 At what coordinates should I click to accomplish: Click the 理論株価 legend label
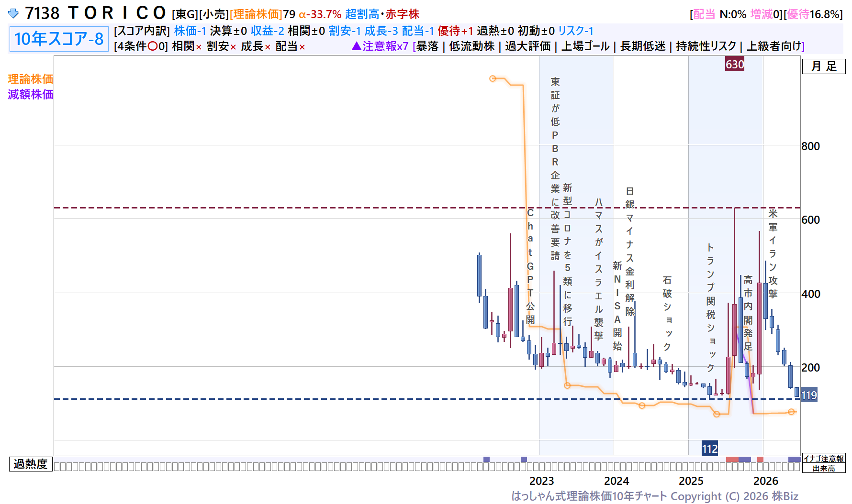pos(31,79)
